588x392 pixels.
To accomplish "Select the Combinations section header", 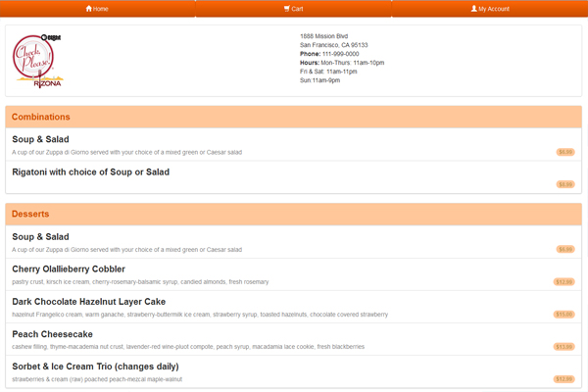I will point(41,117).
